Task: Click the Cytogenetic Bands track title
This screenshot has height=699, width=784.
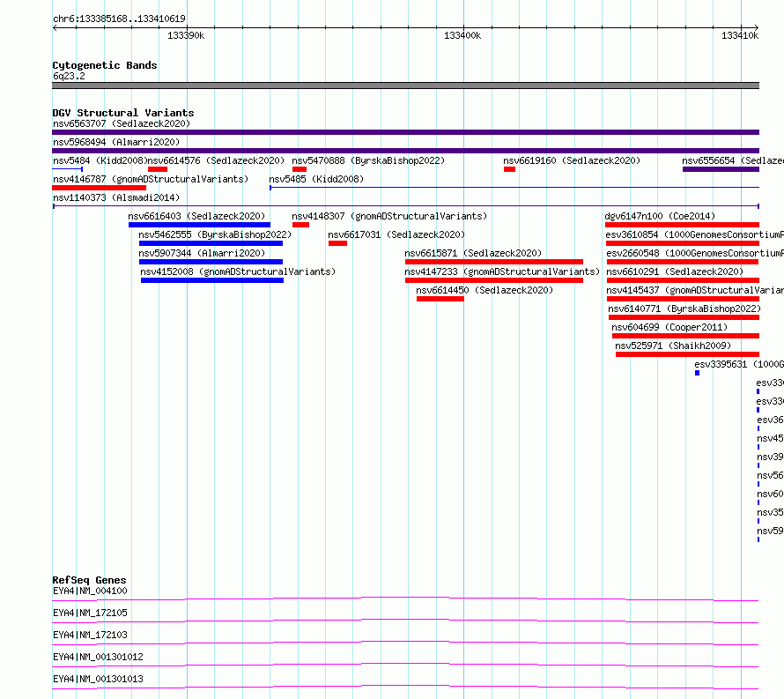Action: pyautogui.click(x=105, y=65)
